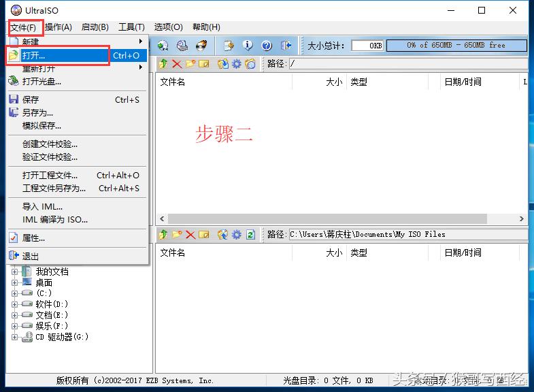Viewport: 534px width, 392px height.
Task: Sort lower list by 类型 column
Action: pyautogui.click(x=388, y=252)
